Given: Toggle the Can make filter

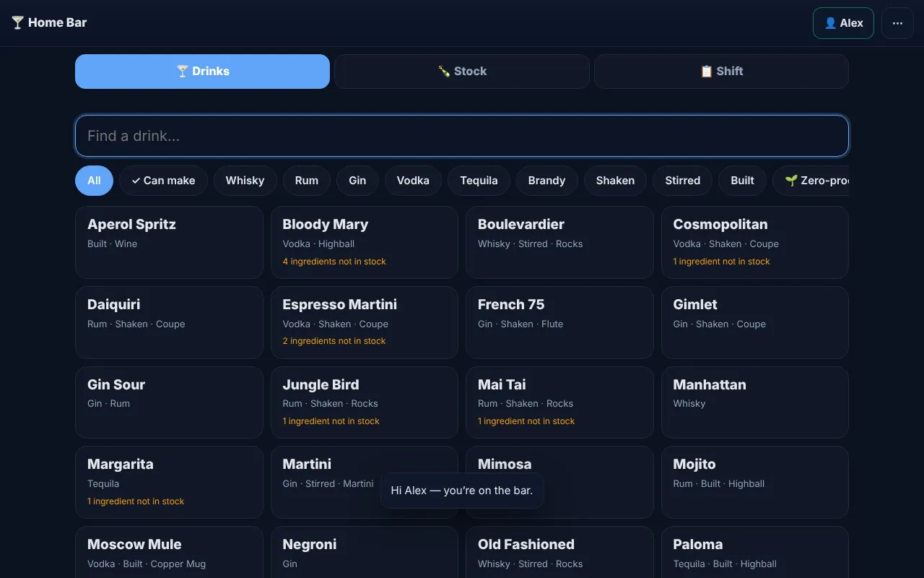Looking at the screenshot, I should tap(163, 181).
